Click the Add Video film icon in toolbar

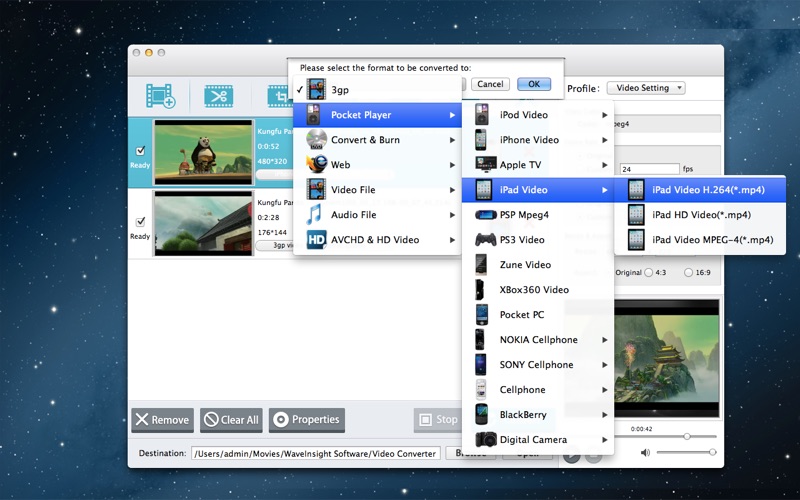[x=161, y=96]
